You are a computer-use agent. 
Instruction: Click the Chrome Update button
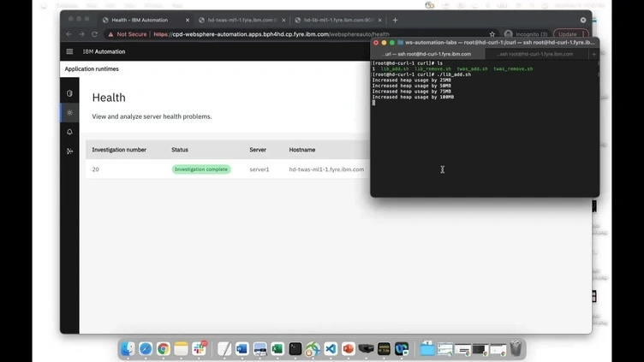[570, 34]
